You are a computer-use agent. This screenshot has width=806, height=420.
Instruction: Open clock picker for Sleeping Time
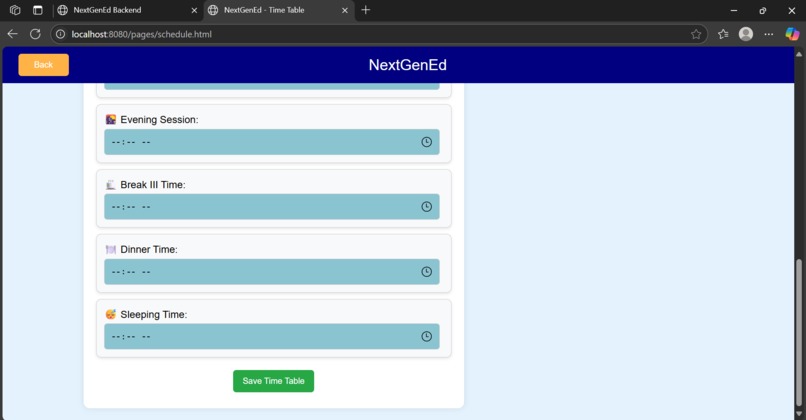(427, 337)
